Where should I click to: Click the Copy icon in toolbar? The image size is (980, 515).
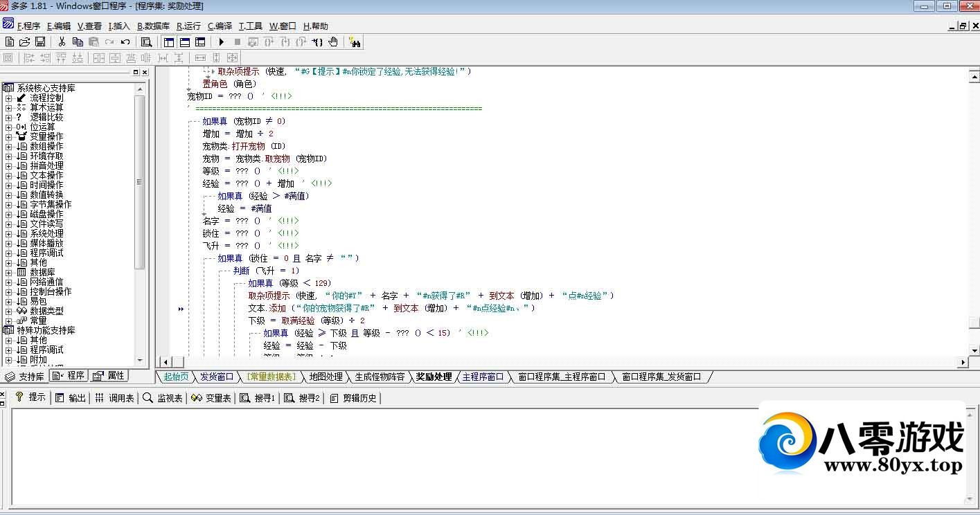point(78,42)
